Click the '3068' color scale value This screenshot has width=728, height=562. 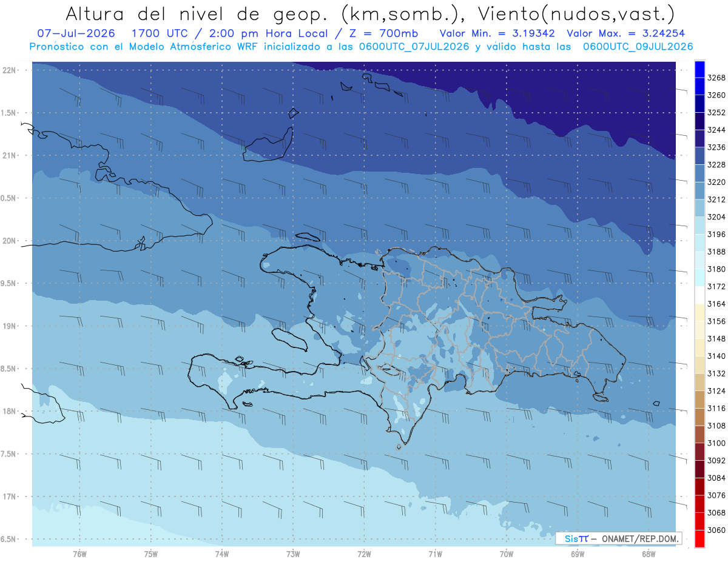716,513
